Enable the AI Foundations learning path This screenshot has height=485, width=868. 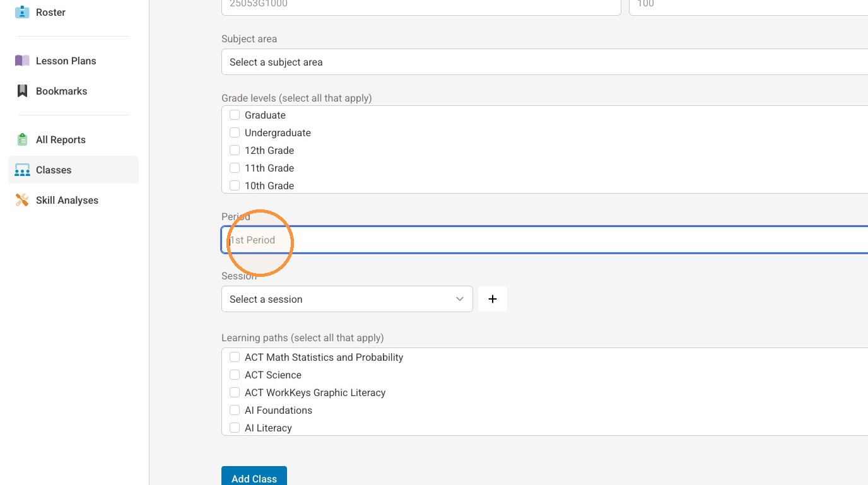235,410
